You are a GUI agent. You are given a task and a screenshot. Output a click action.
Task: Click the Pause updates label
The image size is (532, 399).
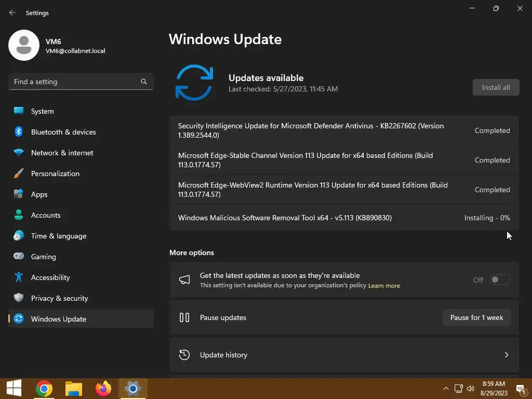[223, 317]
